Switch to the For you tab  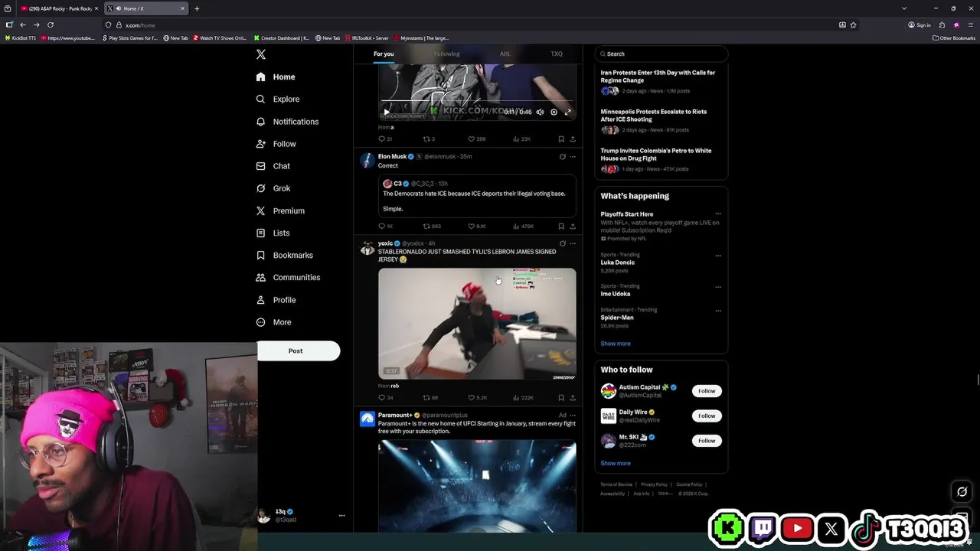point(384,54)
